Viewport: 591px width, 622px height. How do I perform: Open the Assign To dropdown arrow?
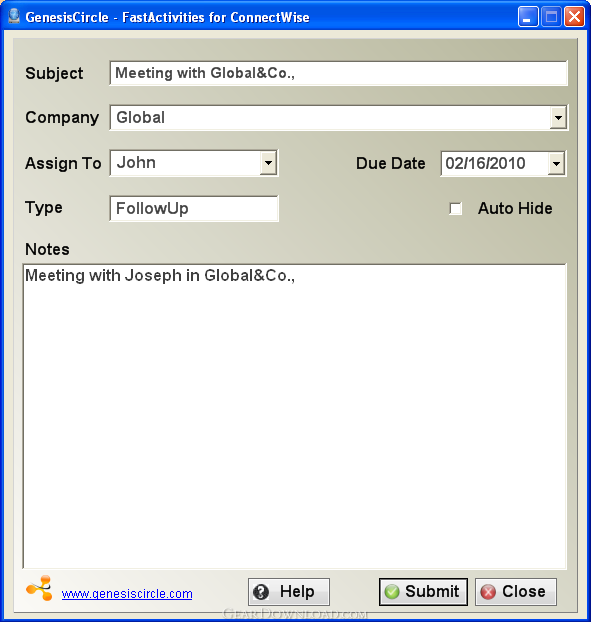pos(269,163)
